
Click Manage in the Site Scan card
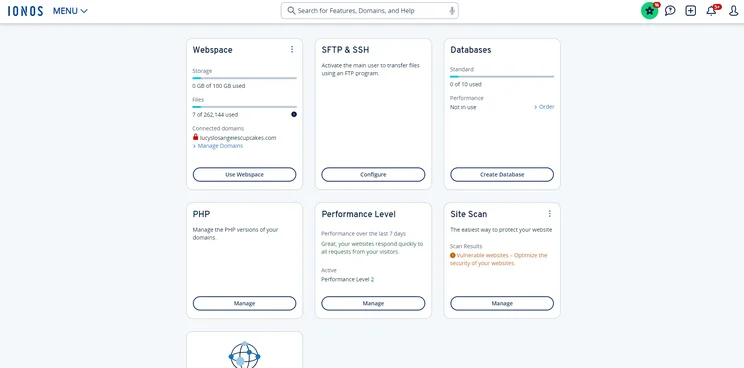pyautogui.click(x=502, y=304)
